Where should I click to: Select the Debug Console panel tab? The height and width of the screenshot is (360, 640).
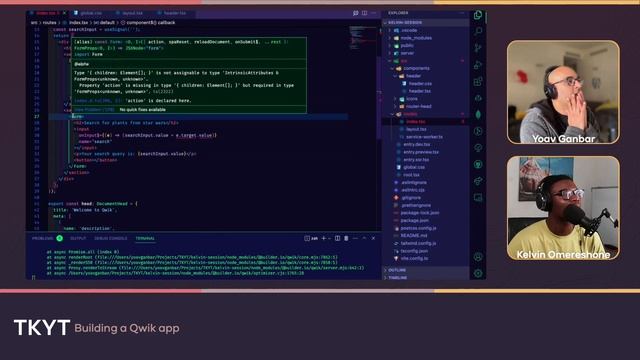point(111,238)
